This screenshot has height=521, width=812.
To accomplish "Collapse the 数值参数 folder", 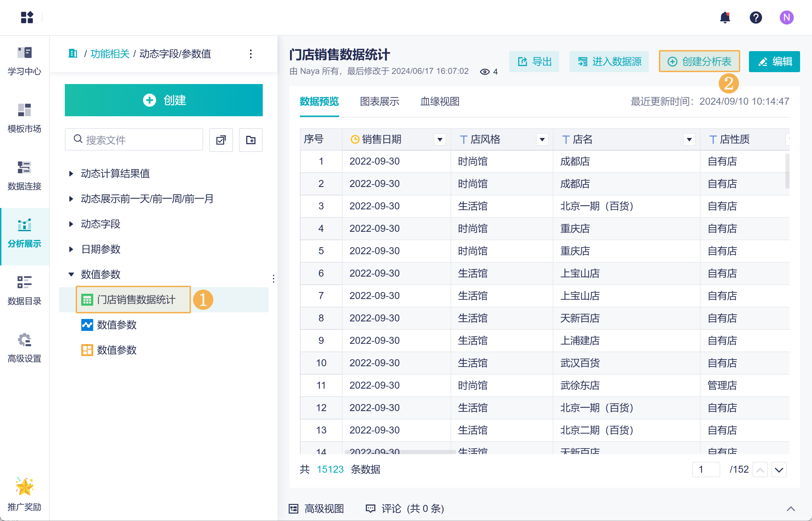I will pyautogui.click(x=71, y=275).
